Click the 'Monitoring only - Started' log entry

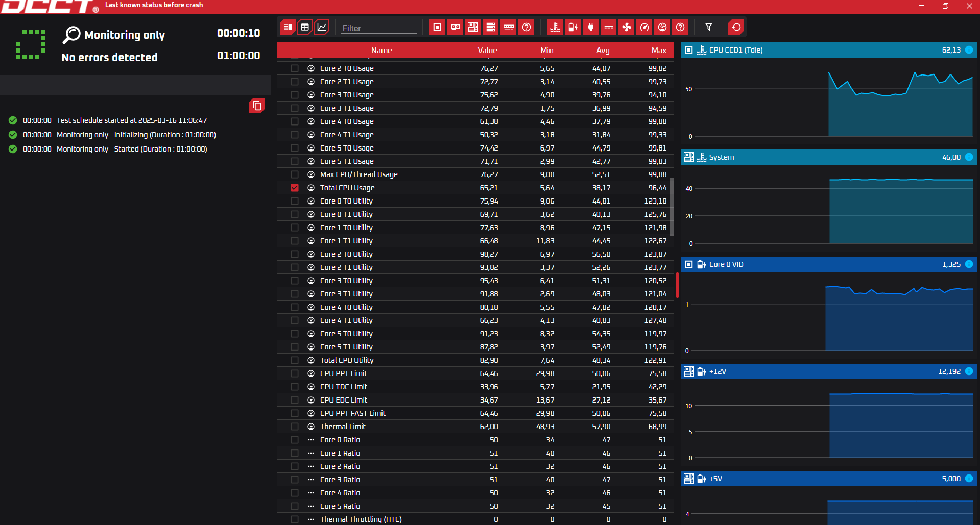click(x=132, y=149)
